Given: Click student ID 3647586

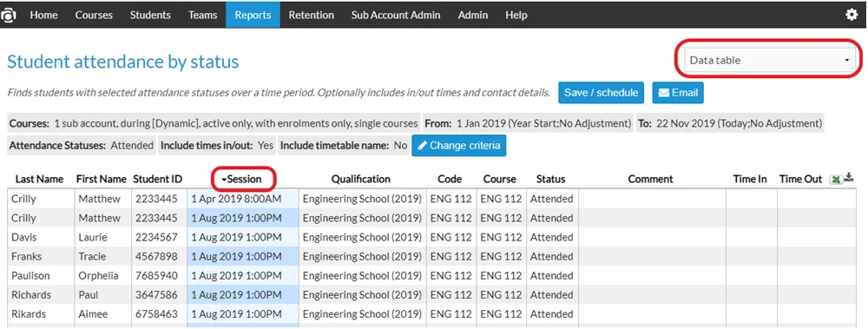Looking at the screenshot, I should click(x=156, y=294).
